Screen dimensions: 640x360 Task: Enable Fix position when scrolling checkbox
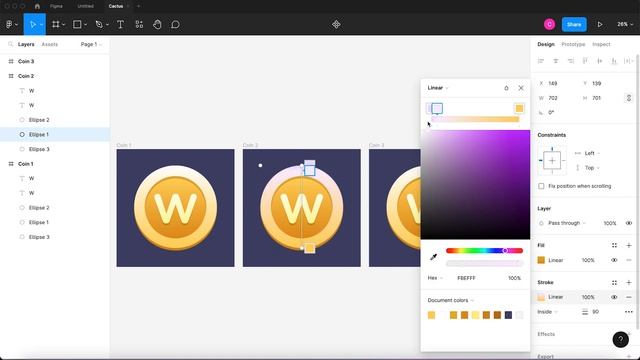point(541,186)
